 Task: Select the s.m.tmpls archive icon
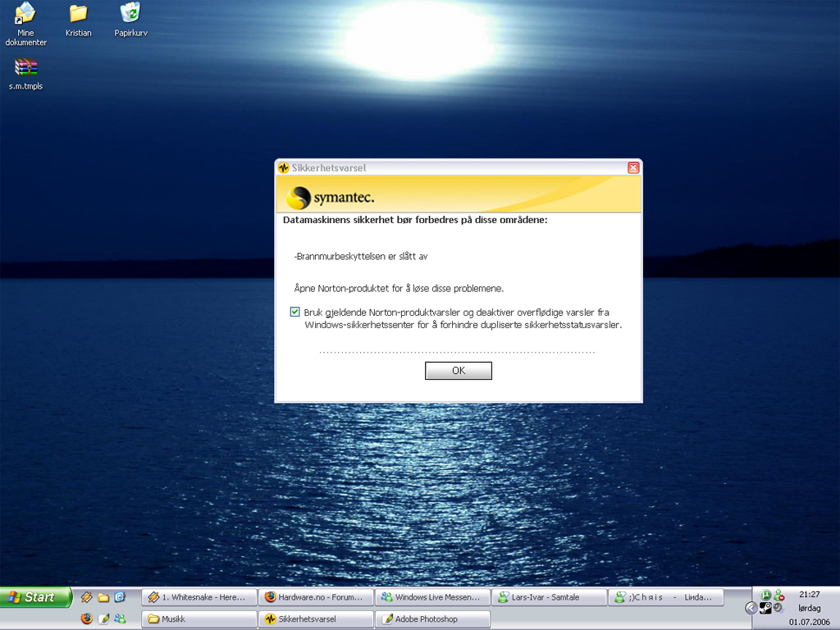tap(25, 75)
